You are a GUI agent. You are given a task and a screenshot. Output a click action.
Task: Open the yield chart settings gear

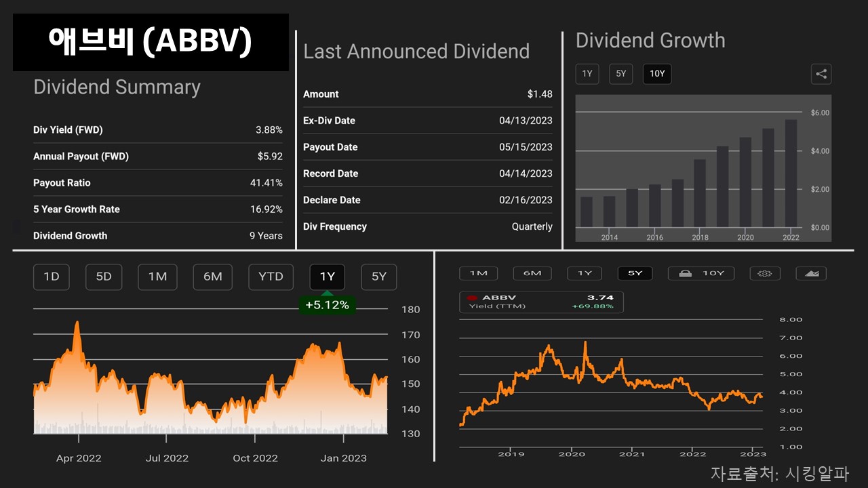[x=765, y=273]
